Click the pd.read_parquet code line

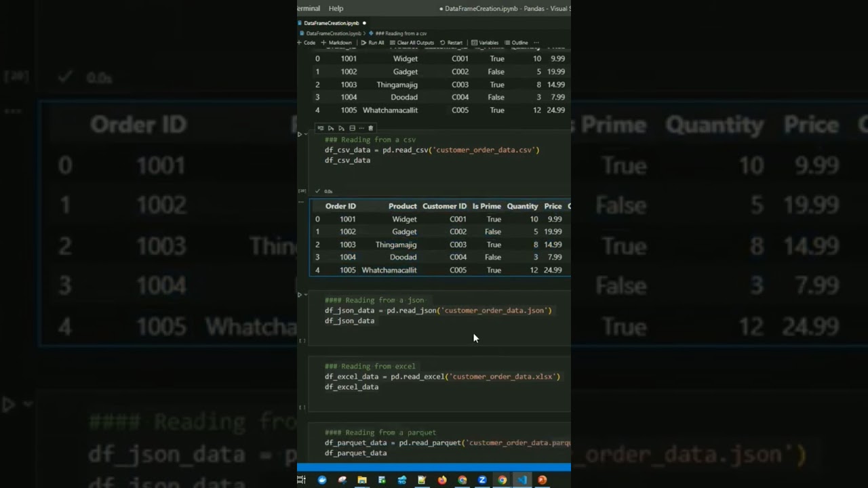448,443
